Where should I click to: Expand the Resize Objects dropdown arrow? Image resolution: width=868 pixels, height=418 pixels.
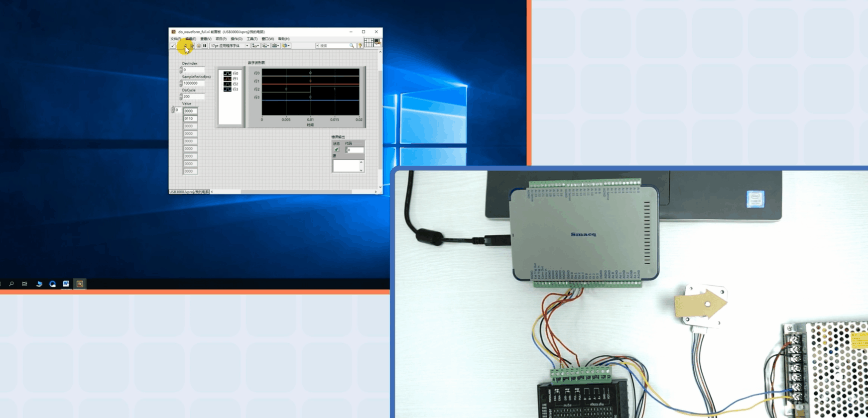click(278, 46)
